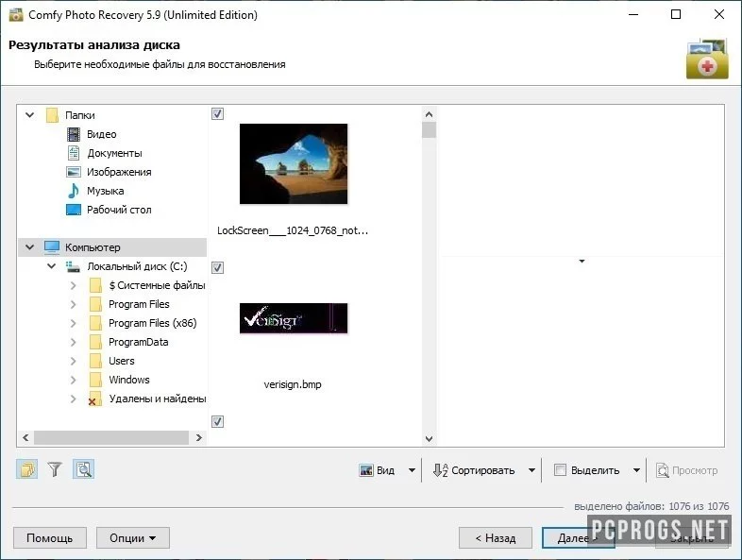Click the file list scroll down arrow
This screenshot has width=742, height=560.
(429, 438)
